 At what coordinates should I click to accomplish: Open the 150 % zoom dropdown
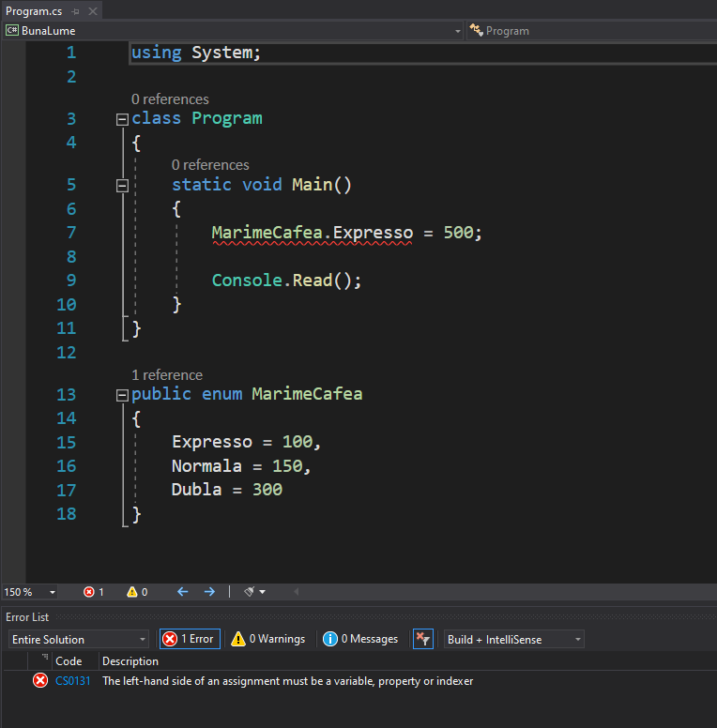click(30, 592)
